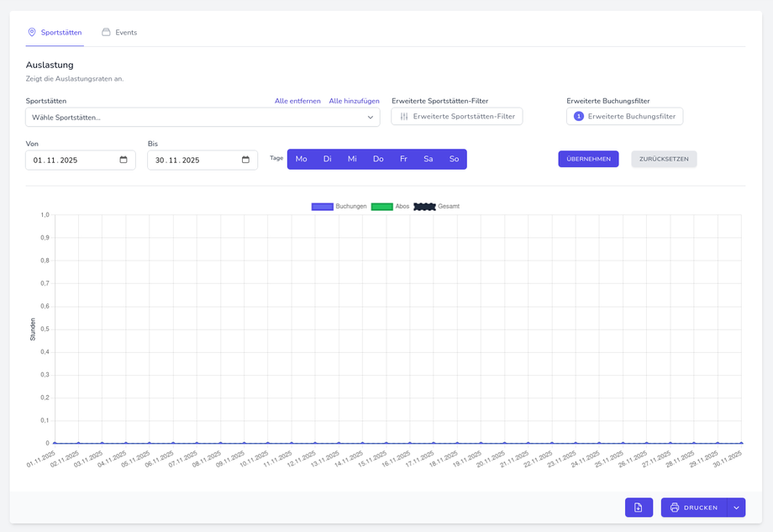
Task: Toggle the So weekday filter
Action: point(454,159)
